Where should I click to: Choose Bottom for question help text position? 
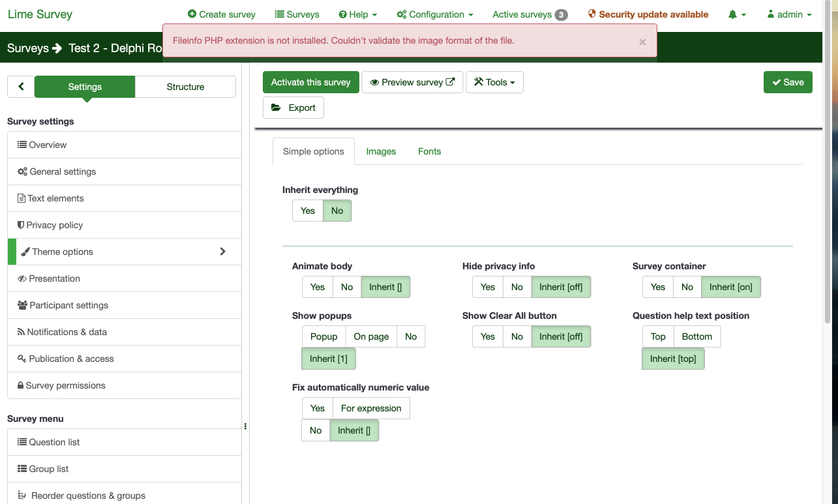pyautogui.click(x=696, y=336)
